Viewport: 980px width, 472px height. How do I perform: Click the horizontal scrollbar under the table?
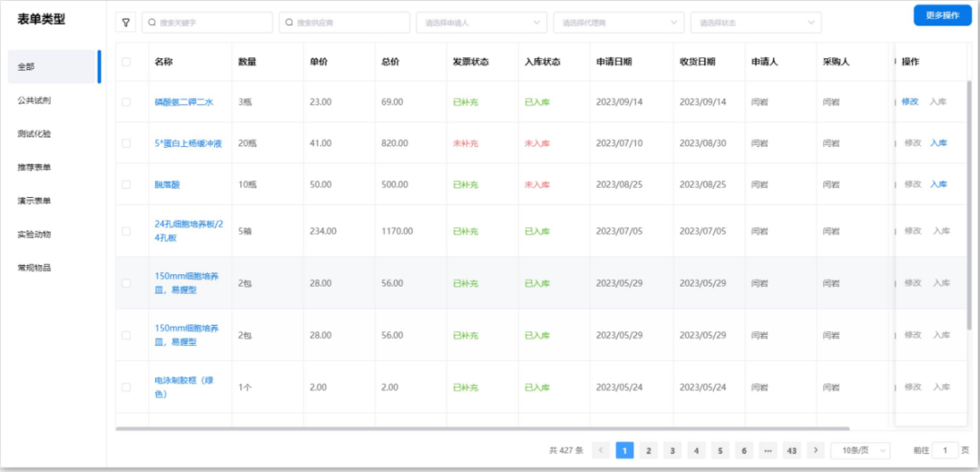(x=481, y=428)
